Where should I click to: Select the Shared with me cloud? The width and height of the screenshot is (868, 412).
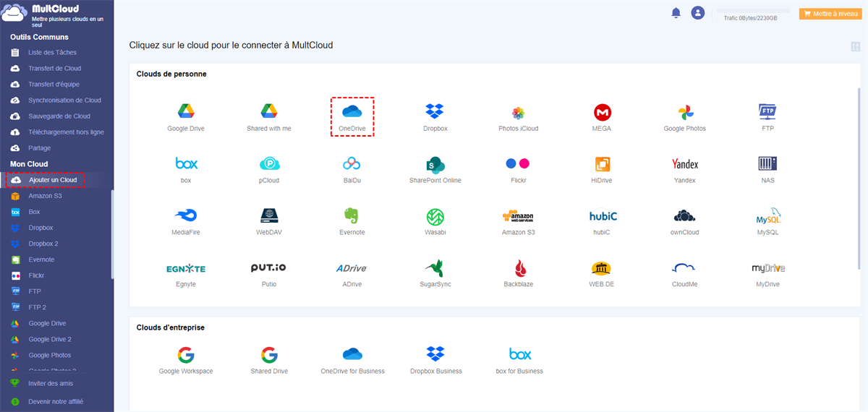point(269,118)
